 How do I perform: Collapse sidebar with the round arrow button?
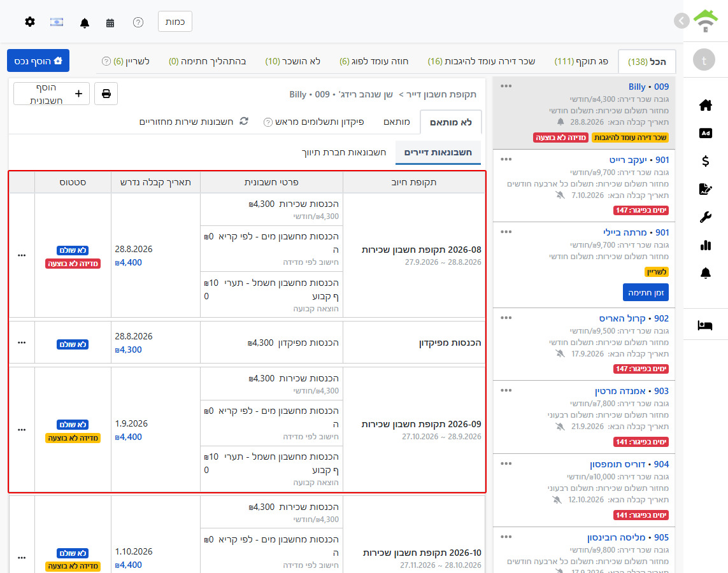pyautogui.click(x=682, y=21)
